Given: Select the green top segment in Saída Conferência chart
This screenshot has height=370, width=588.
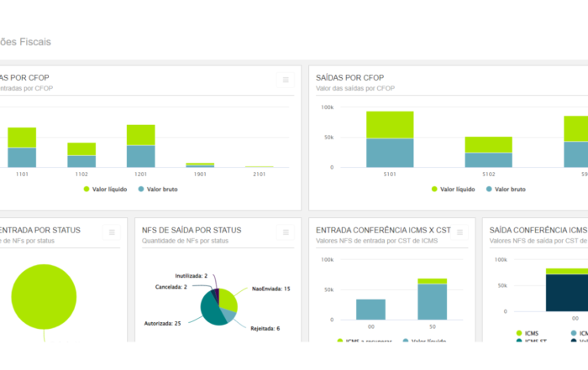Looking at the screenshot, I should pyautogui.click(x=567, y=271).
